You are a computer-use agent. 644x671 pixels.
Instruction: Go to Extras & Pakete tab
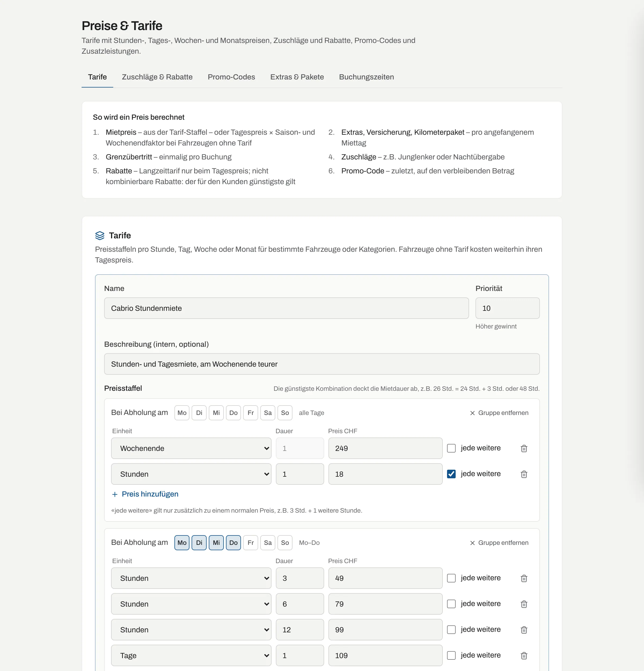(x=297, y=77)
